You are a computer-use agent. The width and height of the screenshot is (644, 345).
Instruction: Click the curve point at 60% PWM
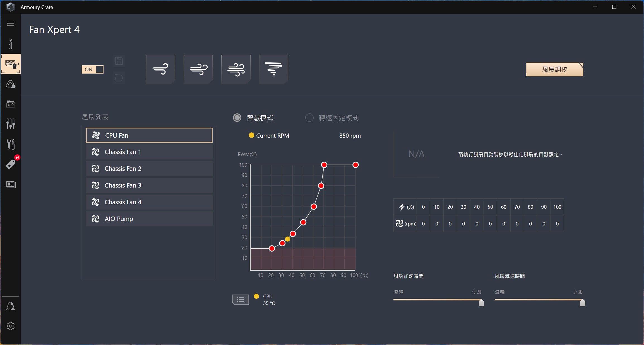[x=314, y=207]
